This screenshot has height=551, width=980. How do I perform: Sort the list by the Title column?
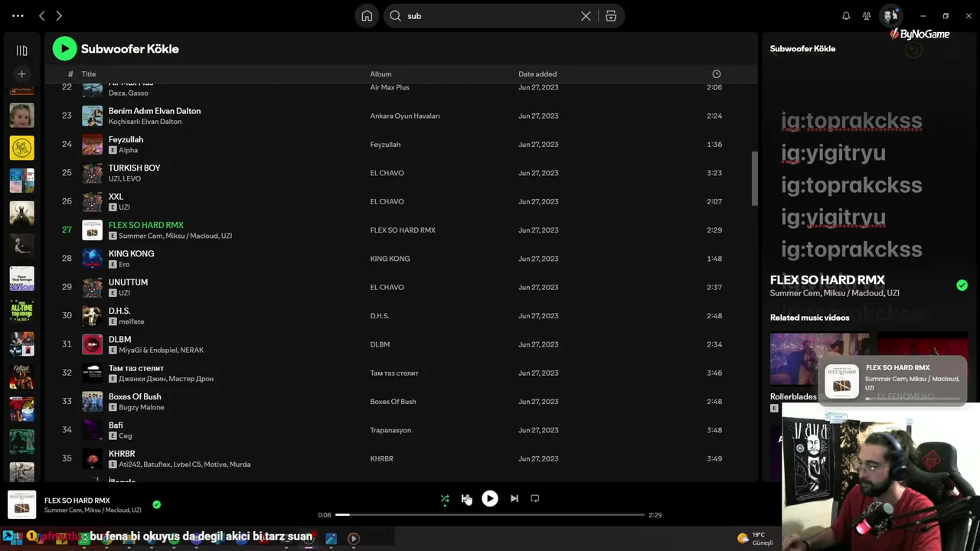[x=89, y=74]
